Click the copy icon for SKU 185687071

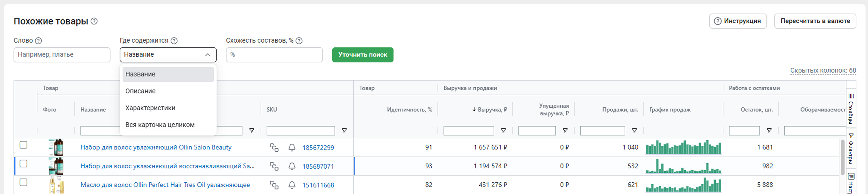274,166
